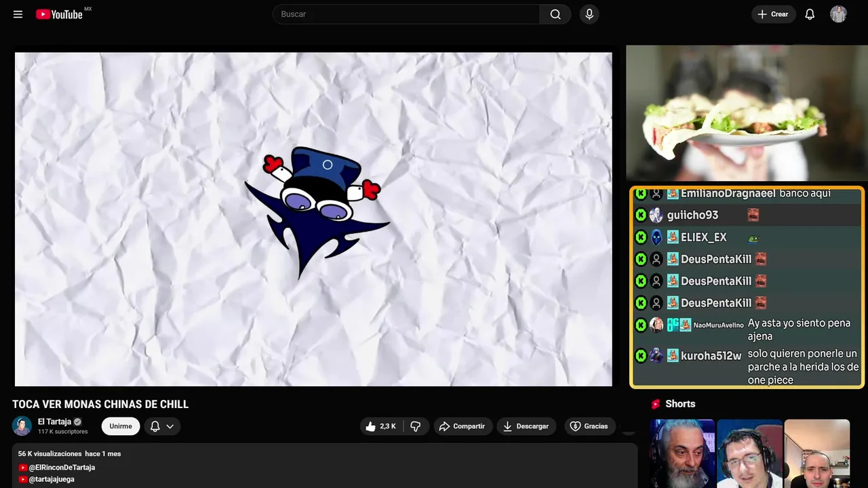Click the emote in guiicho93's message
Screen dimensions: 868x488
tap(753, 215)
